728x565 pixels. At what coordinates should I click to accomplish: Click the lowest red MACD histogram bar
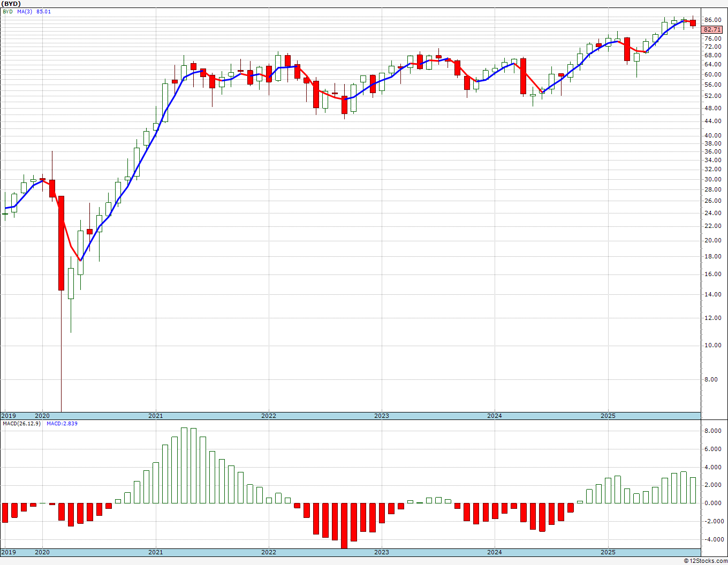pos(344,526)
